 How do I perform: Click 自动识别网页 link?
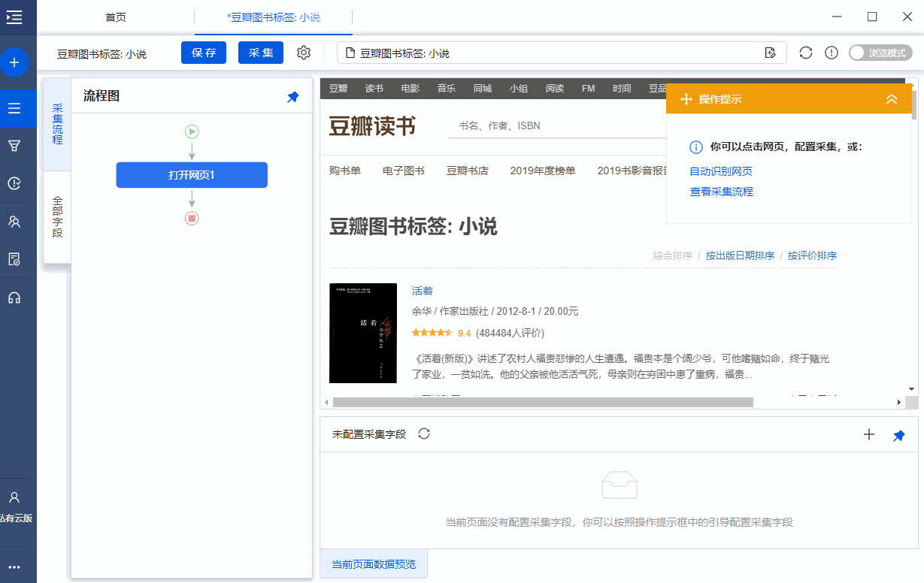721,171
